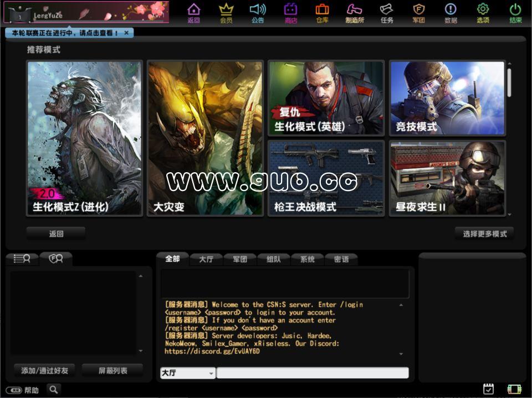The image size is (532, 398).
Task: Open the 商店 shop icon
Action: tap(291, 13)
